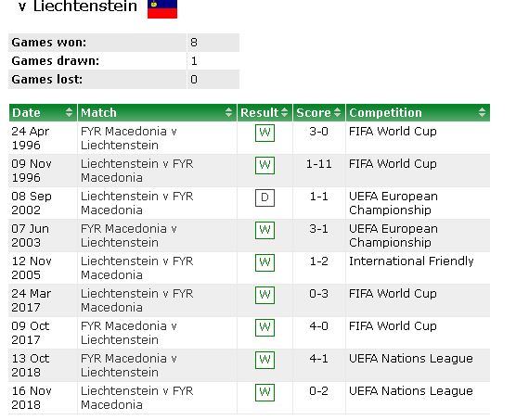Sort table by Match column arrows
The height and width of the screenshot is (420, 516).
(x=228, y=112)
